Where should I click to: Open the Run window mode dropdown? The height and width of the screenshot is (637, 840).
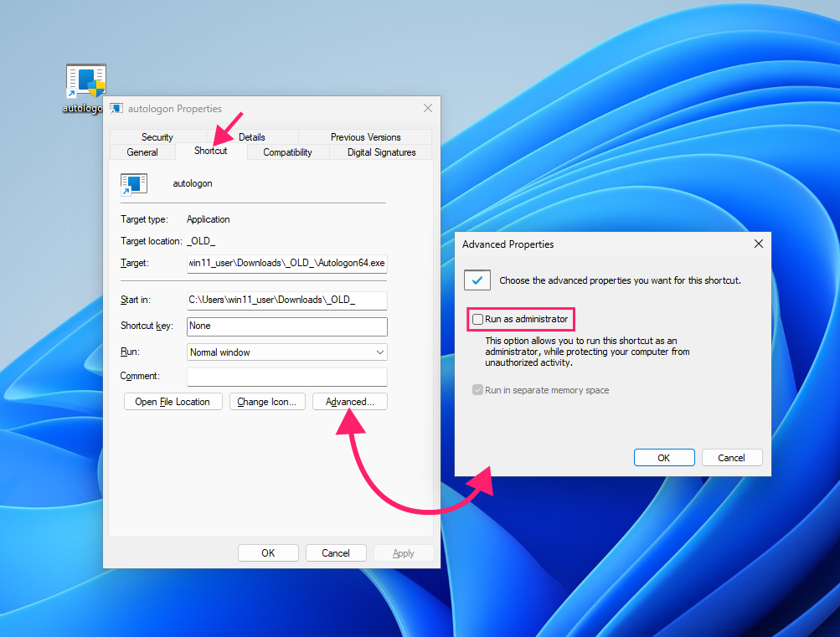pyautogui.click(x=287, y=352)
